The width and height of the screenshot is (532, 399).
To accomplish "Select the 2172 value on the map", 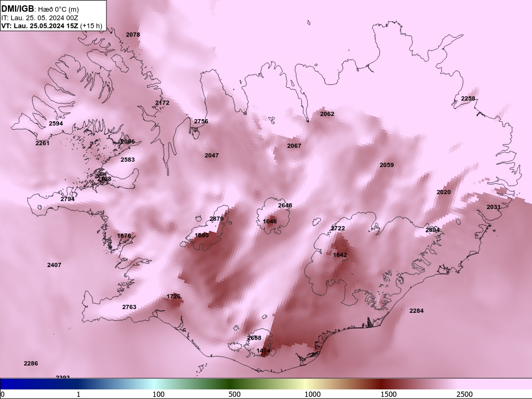I will coord(162,103).
